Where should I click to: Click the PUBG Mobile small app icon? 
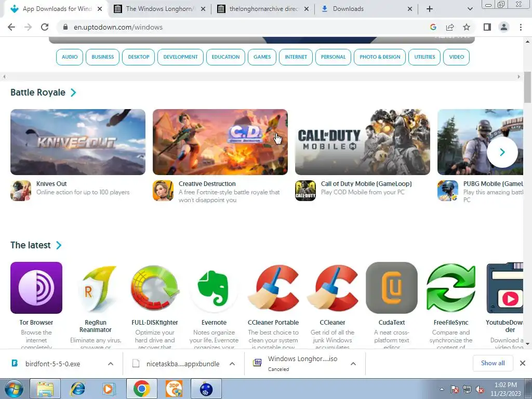pos(448,191)
